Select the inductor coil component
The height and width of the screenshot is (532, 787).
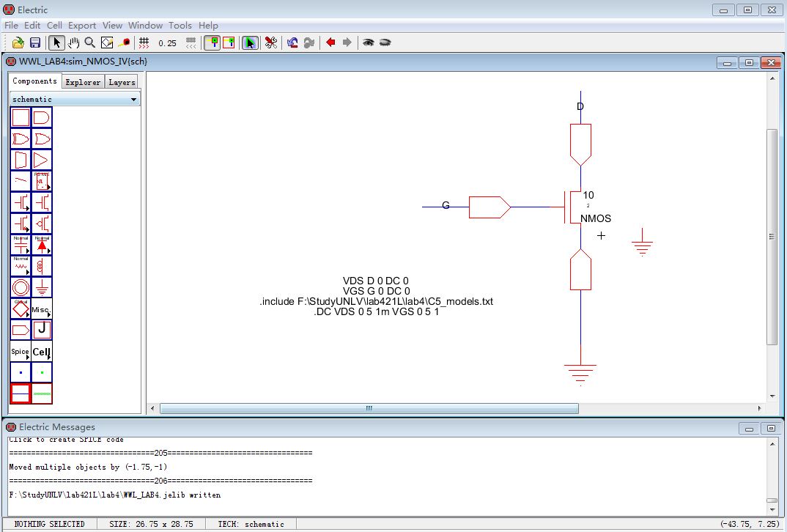click(x=42, y=266)
